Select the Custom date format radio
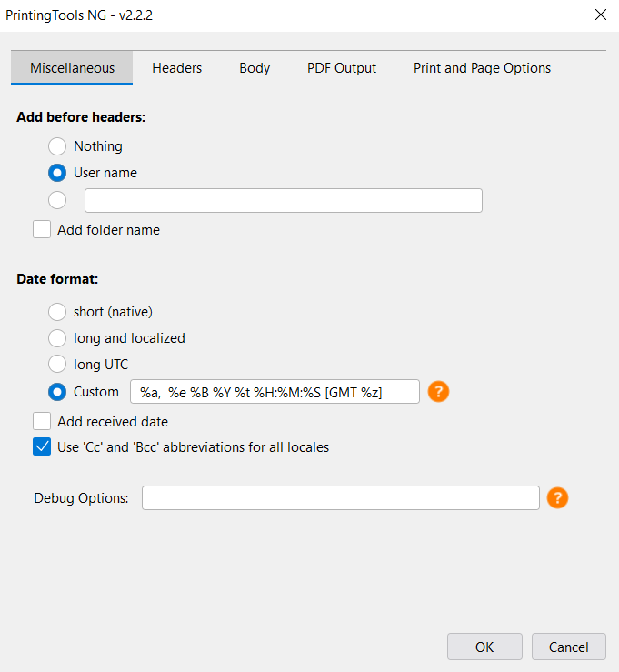The image size is (619, 672). click(x=57, y=392)
